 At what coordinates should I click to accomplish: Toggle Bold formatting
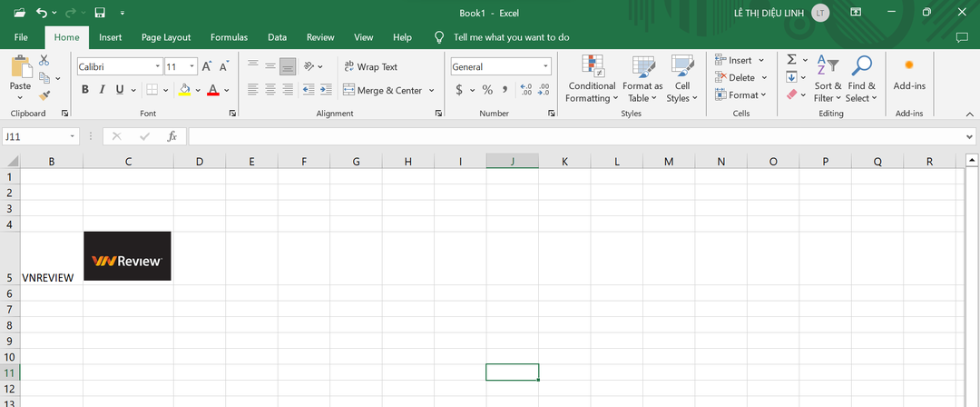(85, 90)
